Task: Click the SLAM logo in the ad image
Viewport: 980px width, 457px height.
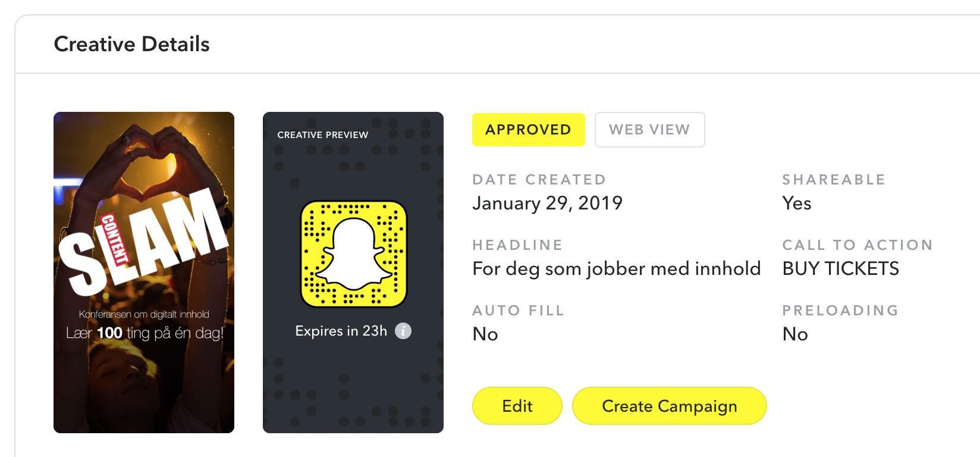Action: 144,242
